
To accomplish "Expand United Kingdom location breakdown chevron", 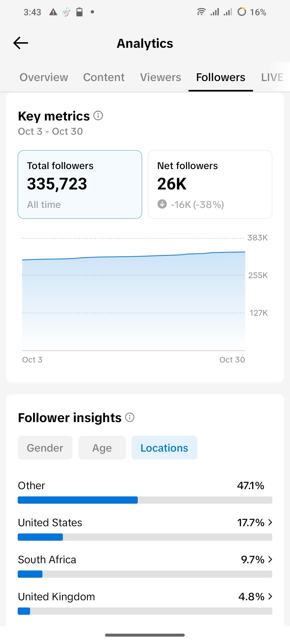I will [x=270, y=597].
